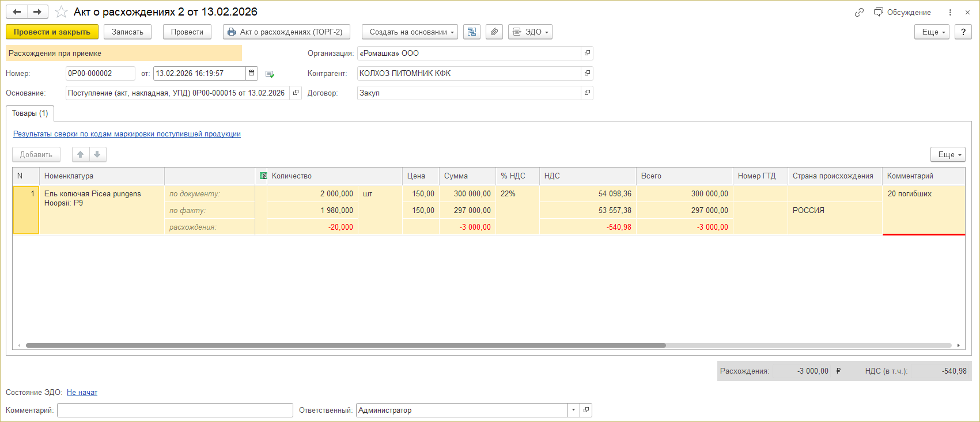This screenshot has height=422, width=980.
Task: Expand Создать на основании dropdown
Action: pos(410,32)
